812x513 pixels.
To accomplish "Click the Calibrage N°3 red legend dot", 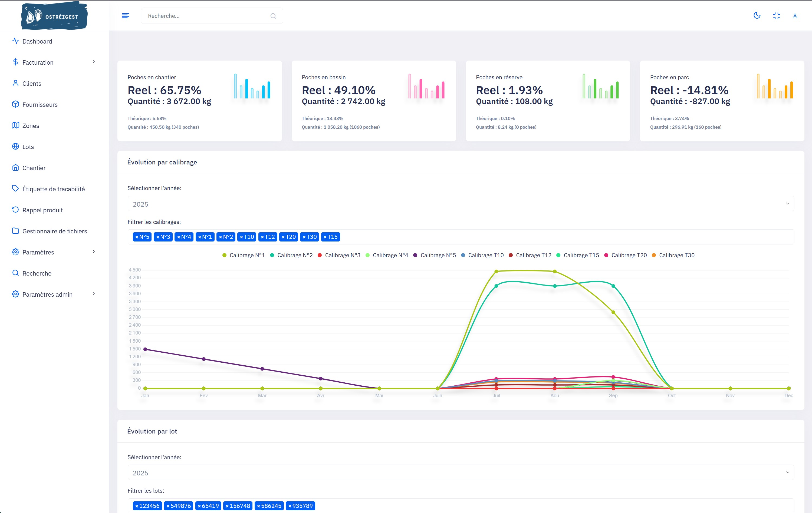I will (x=320, y=255).
